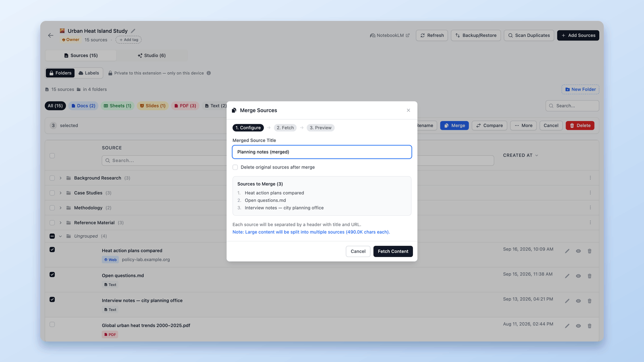This screenshot has height=362, width=644.
Task: Sort by Created At column
Action: point(520,155)
